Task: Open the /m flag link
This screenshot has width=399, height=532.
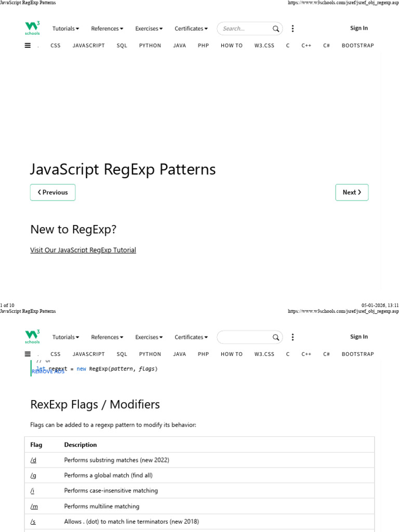Action: (x=34, y=507)
